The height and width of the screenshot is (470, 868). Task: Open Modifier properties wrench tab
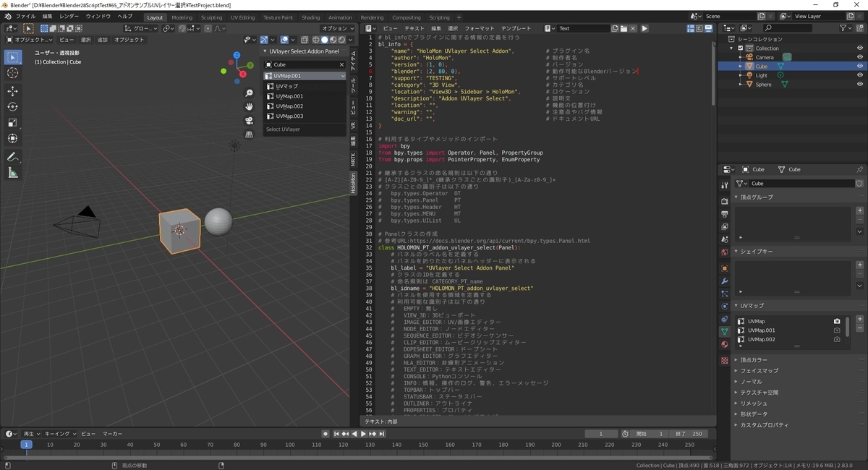pos(724,281)
